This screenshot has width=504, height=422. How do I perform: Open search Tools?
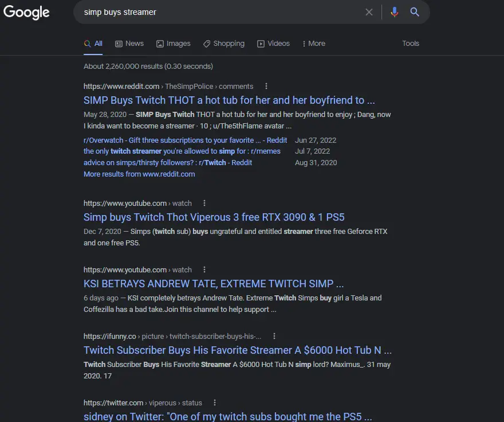411,44
